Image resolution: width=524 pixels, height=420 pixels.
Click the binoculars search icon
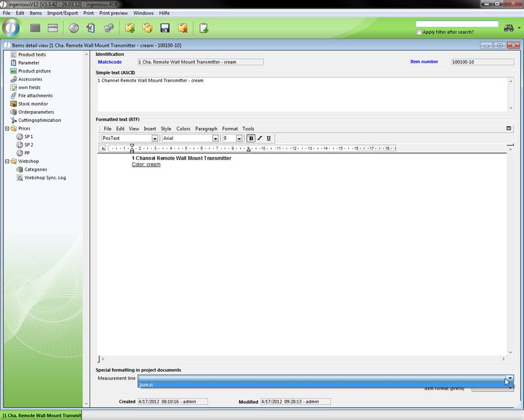509,28
